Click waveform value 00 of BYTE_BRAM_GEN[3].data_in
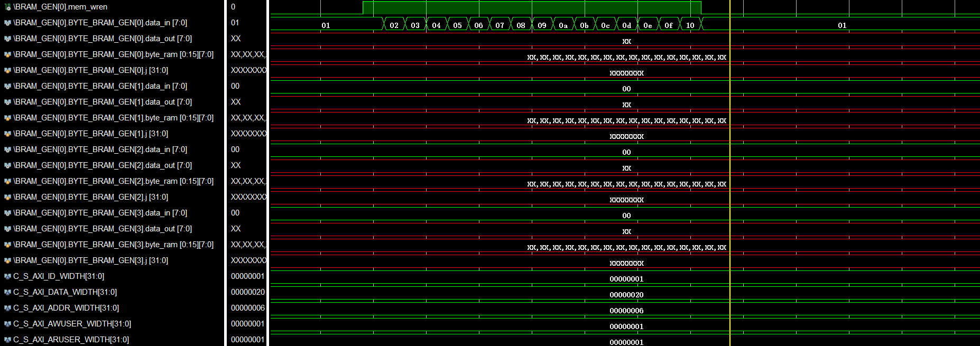Viewport: 980px width, 346px height. [626, 215]
